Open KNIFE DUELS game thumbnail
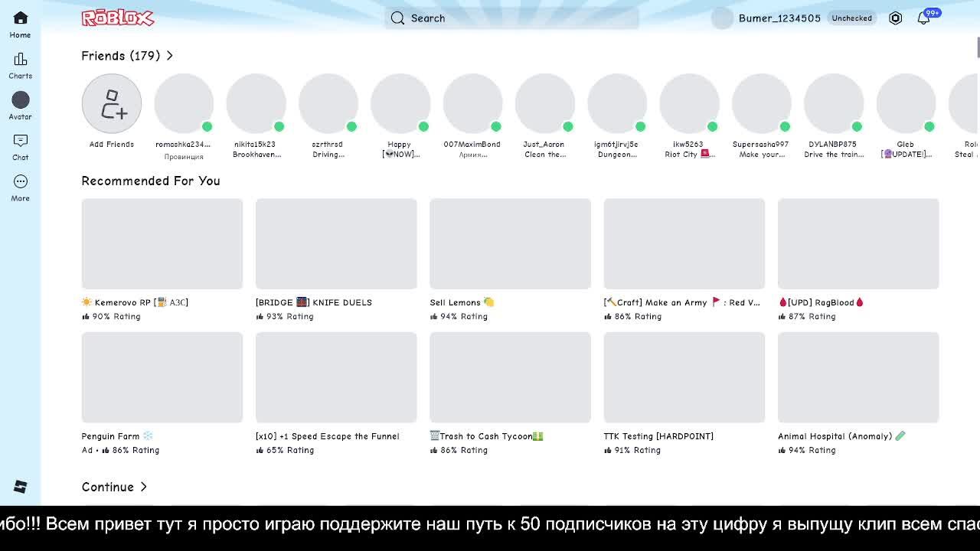Viewport: 980px width, 551px height. point(336,244)
